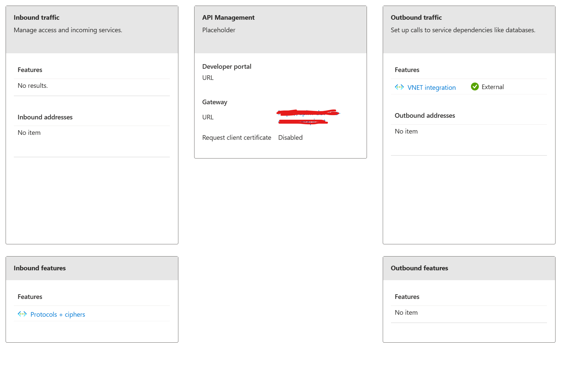Click the Placeholder text under API Management
Viewport: 569px width, 392px height.
(x=219, y=30)
